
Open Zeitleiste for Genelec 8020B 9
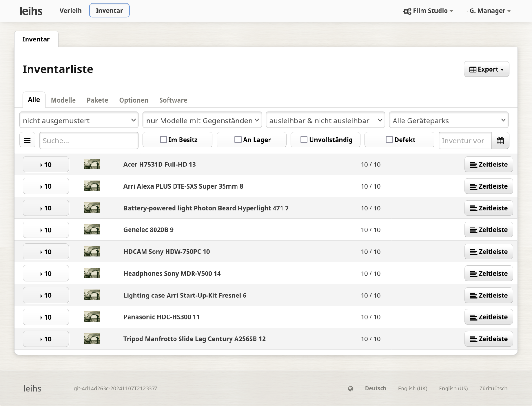[x=489, y=230]
